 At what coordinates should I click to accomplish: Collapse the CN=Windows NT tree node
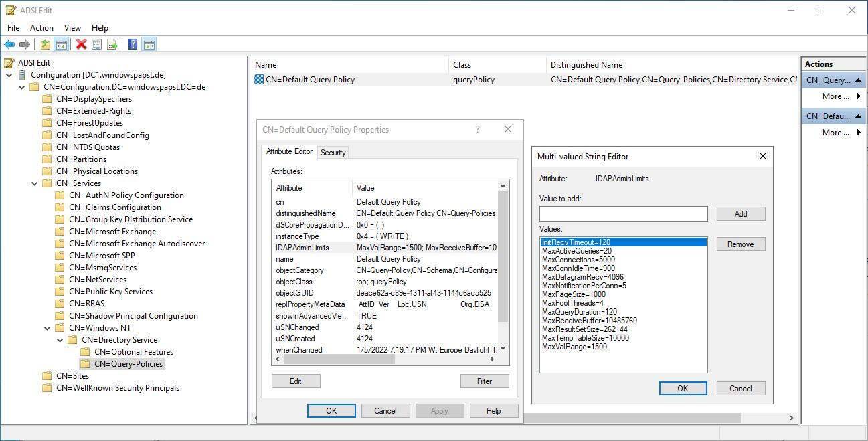tap(48, 328)
